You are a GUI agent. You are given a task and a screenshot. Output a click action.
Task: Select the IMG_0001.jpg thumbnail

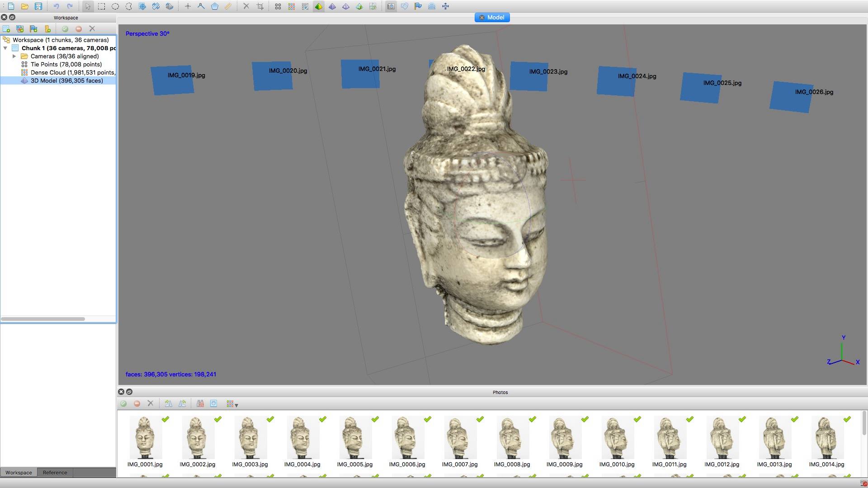(x=145, y=441)
